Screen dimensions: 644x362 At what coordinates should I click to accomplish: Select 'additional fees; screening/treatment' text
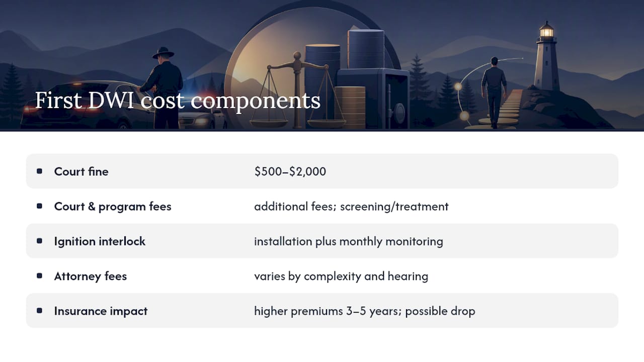[x=351, y=207]
